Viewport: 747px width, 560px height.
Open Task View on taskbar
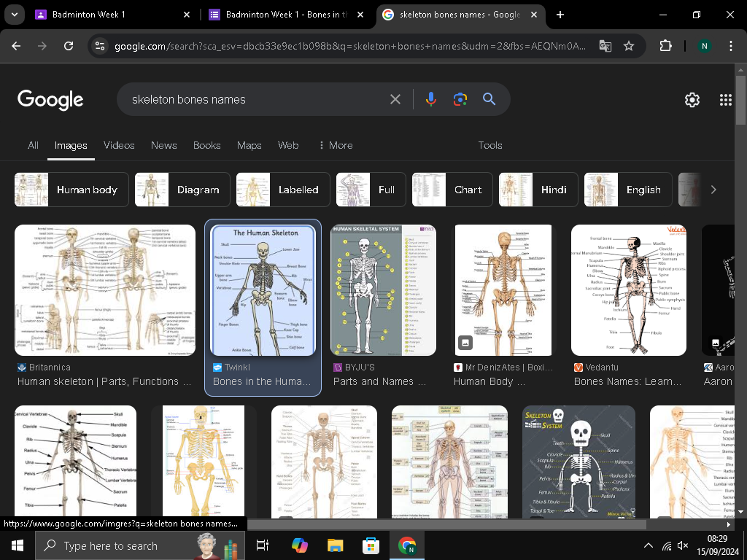(263, 545)
